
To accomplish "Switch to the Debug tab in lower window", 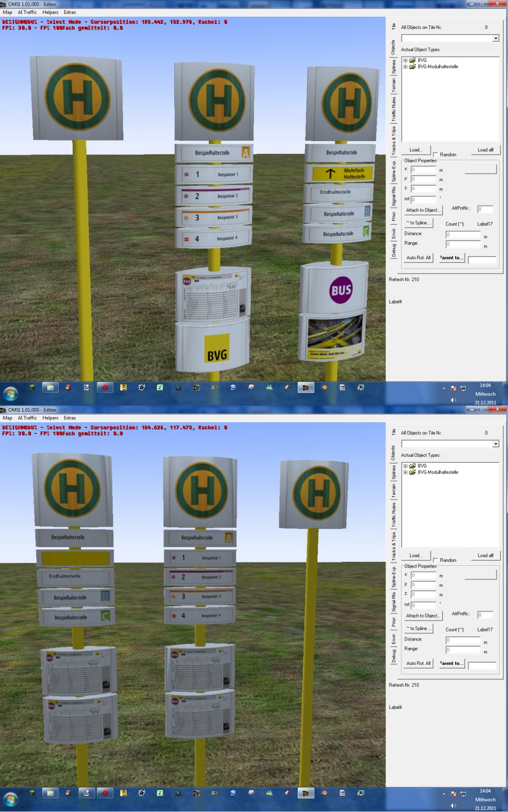I will click(393, 656).
